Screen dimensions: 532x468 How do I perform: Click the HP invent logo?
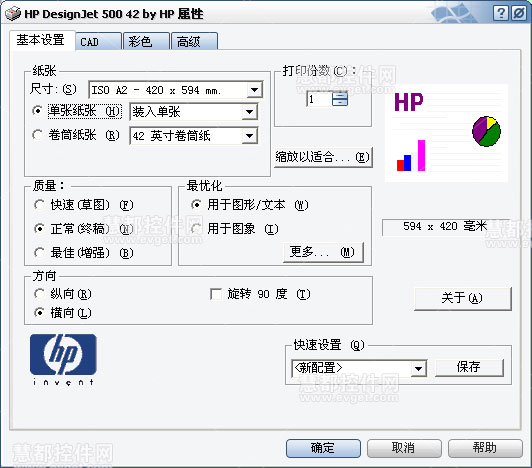[x=63, y=360]
